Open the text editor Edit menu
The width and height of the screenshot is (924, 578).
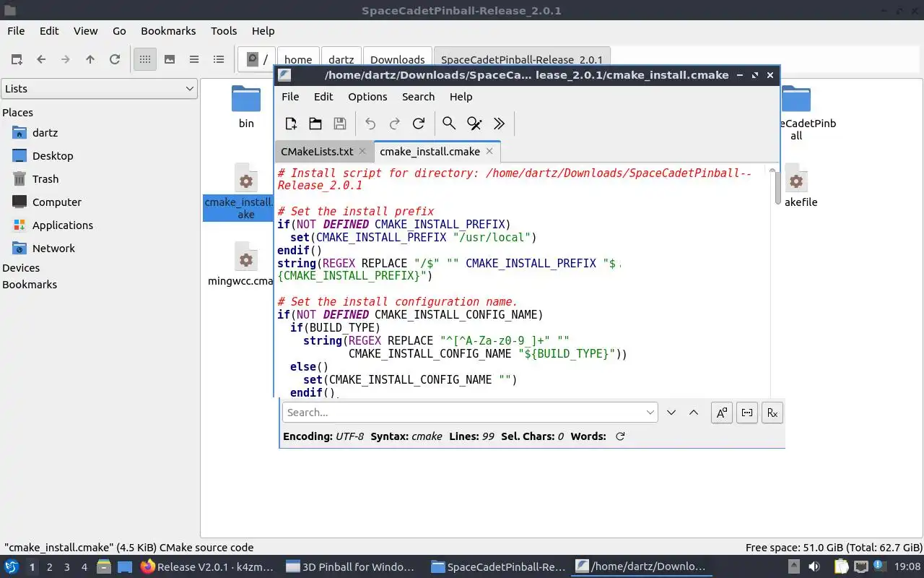point(323,97)
